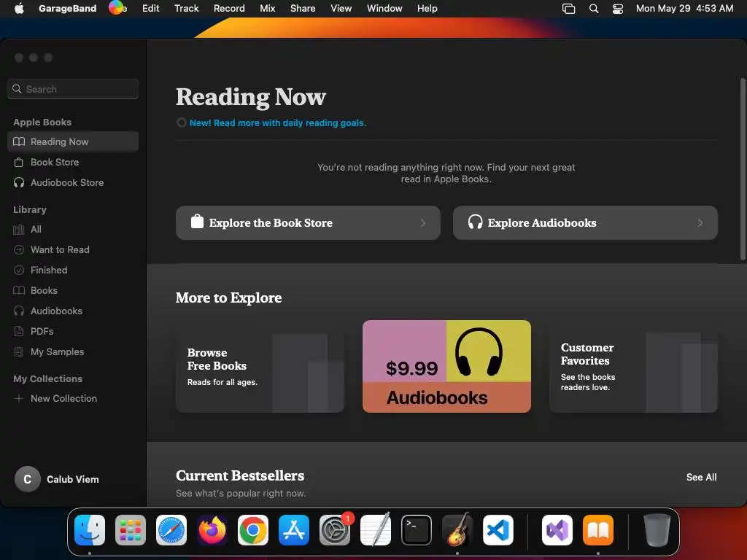This screenshot has height=560, width=747.
Task: Focus the Search input field
Action: point(73,89)
